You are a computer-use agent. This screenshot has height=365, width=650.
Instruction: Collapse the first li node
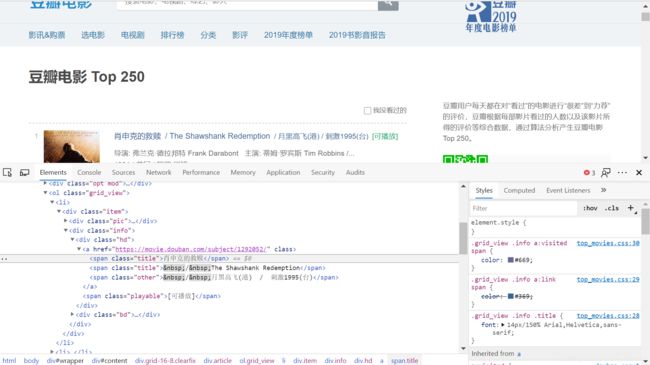(x=52, y=202)
